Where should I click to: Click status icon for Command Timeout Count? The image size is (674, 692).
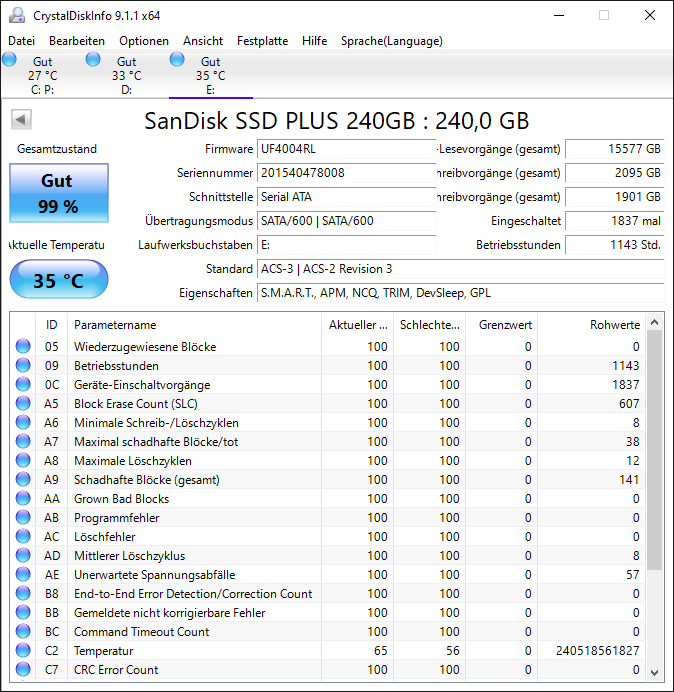pyautogui.click(x=23, y=631)
